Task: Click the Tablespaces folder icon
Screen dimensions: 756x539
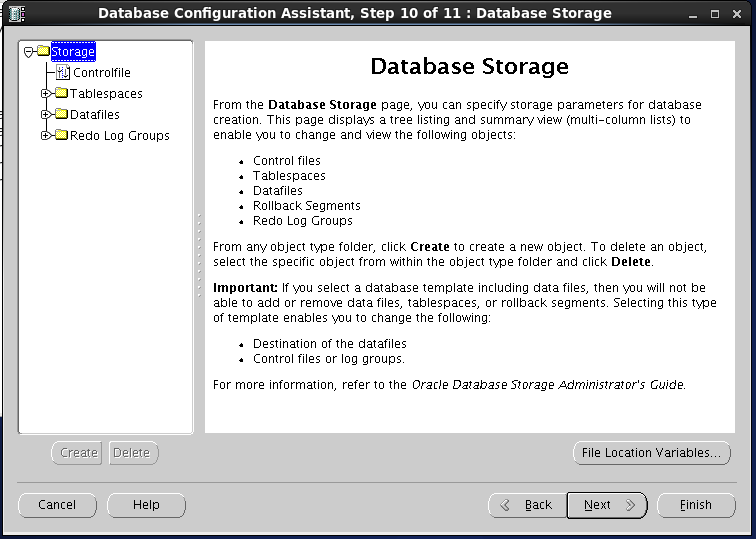Action: tap(61, 94)
